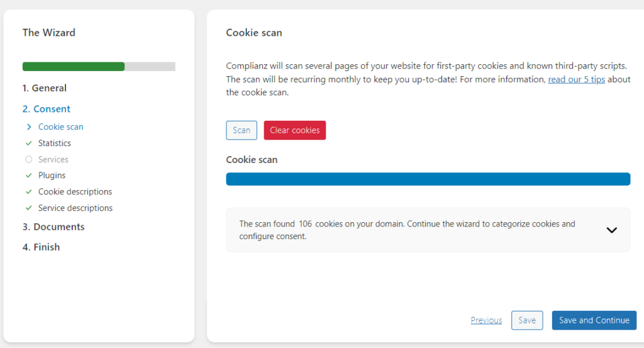This screenshot has height=348, width=644.
Task: Click the Previous link
Action: click(486, 320)
